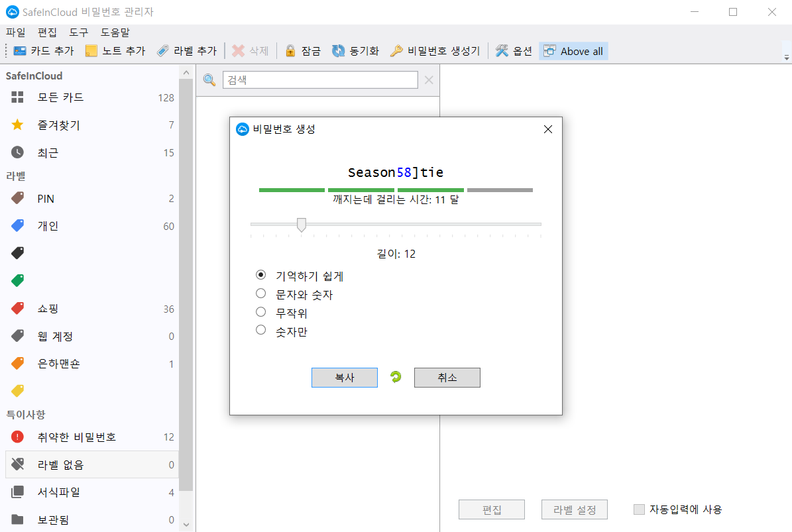Click the 노트 추가 toolbar icon

93,50
